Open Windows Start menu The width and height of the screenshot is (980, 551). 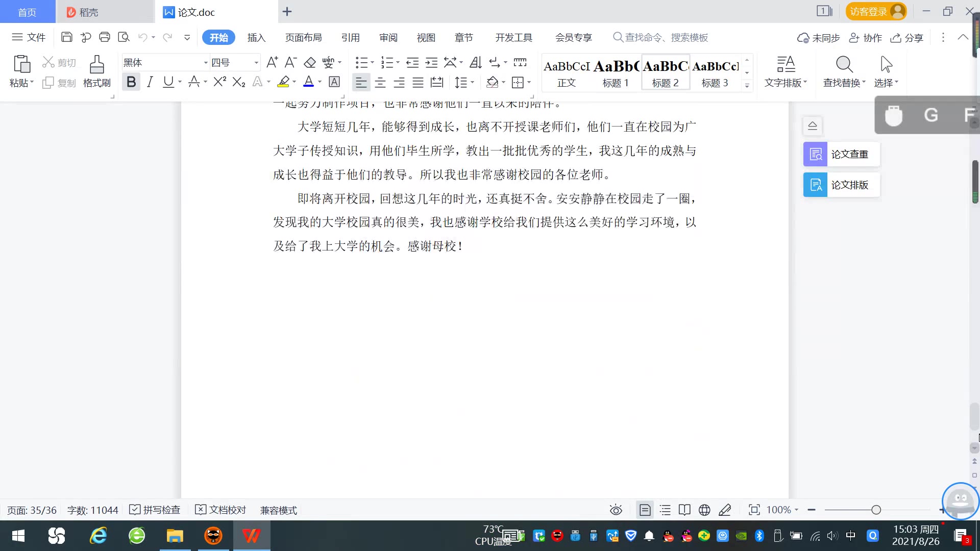click(x=18, y=536)
